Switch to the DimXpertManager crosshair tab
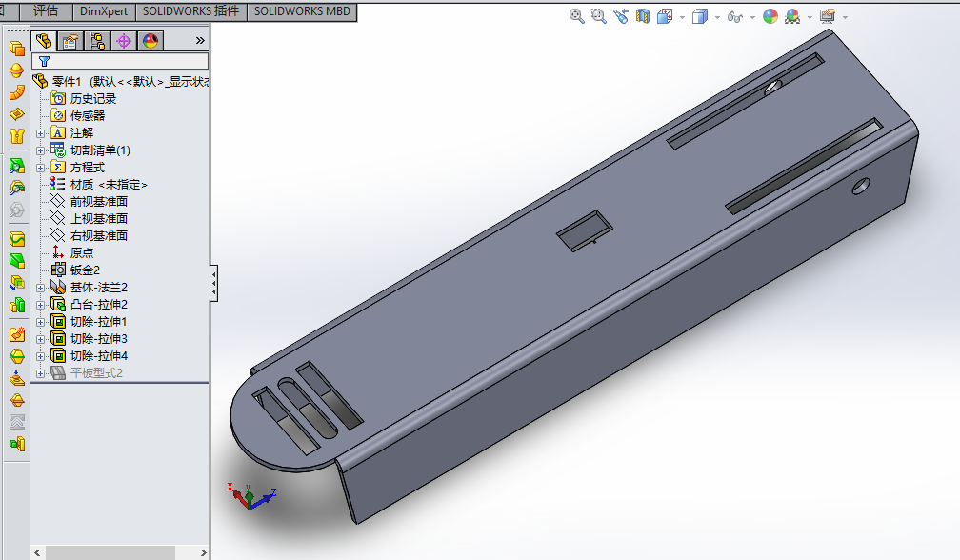Image resolution: width=960 pixels, height=560 pixels. (x=124, y=41)
